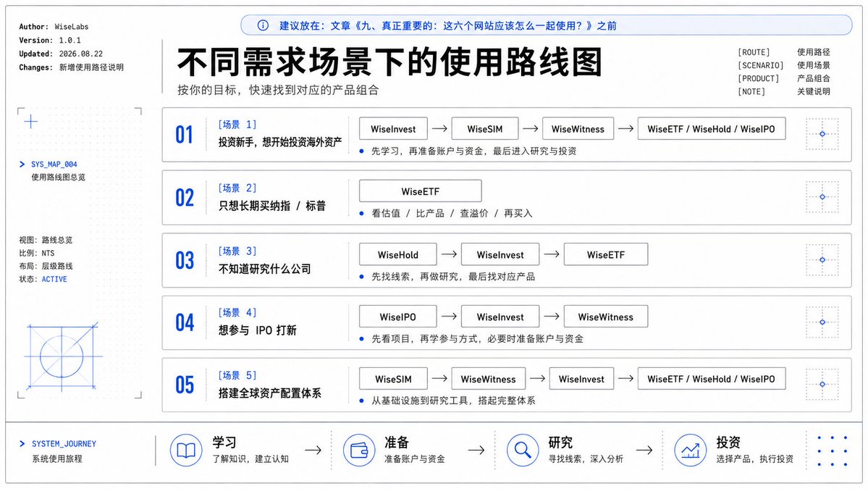Click the WiseWitness box in scenario 5
The image size is (868, 489).
488,379
